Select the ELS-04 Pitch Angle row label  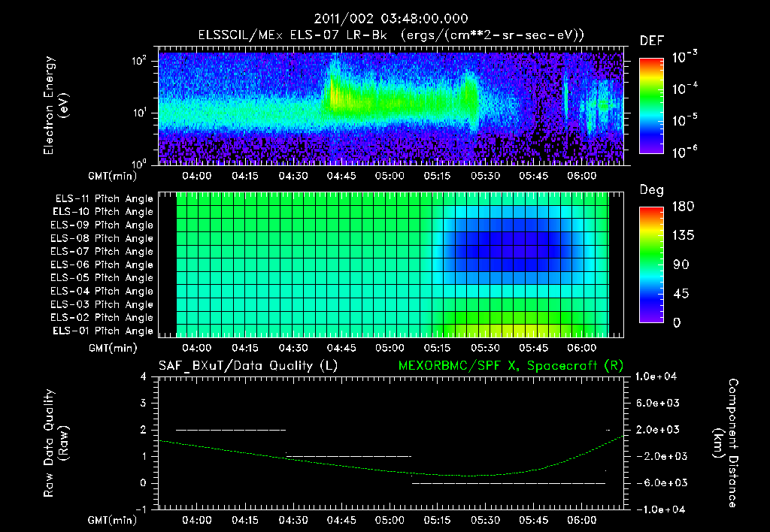[102, 291]
